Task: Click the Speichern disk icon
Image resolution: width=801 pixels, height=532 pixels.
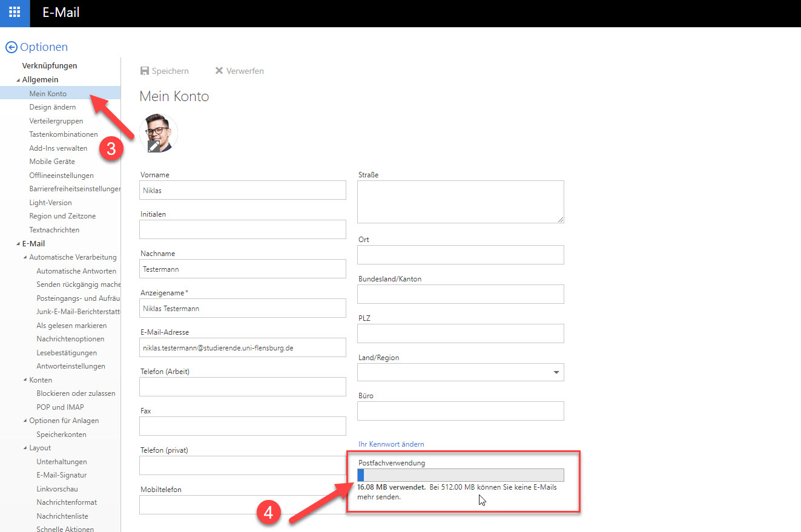Action: [145, 71]
